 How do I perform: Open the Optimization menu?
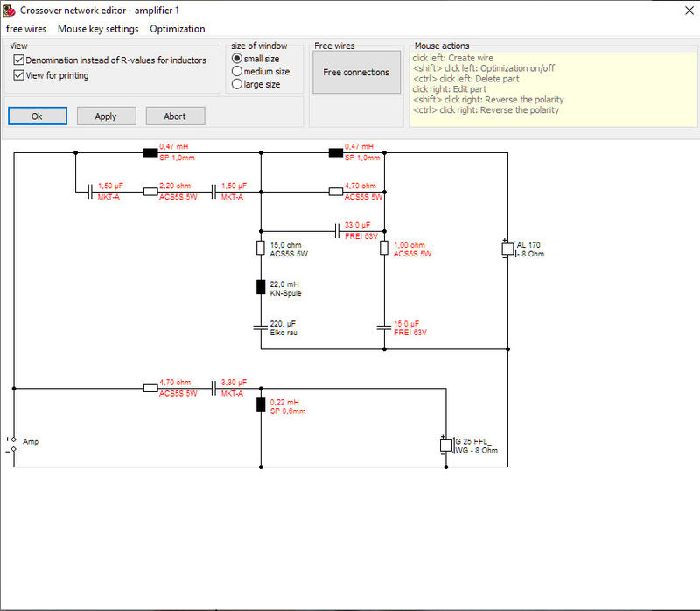point(178,29)
